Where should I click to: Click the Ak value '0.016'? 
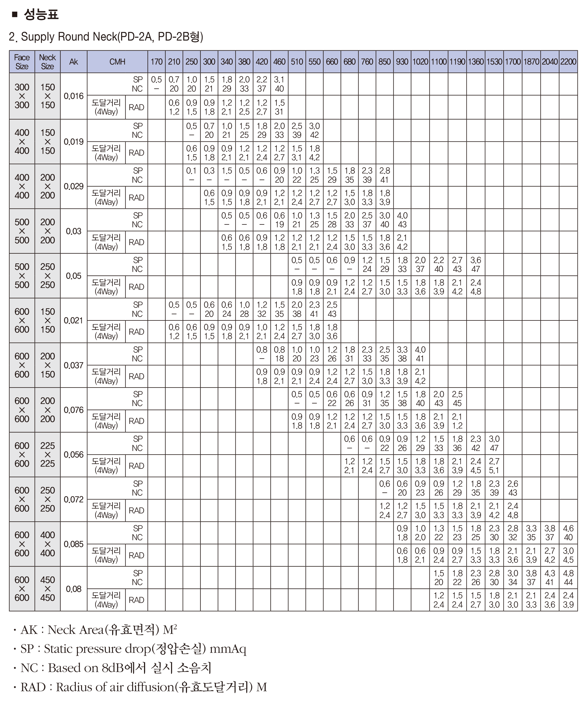click(x=73, y=96)
